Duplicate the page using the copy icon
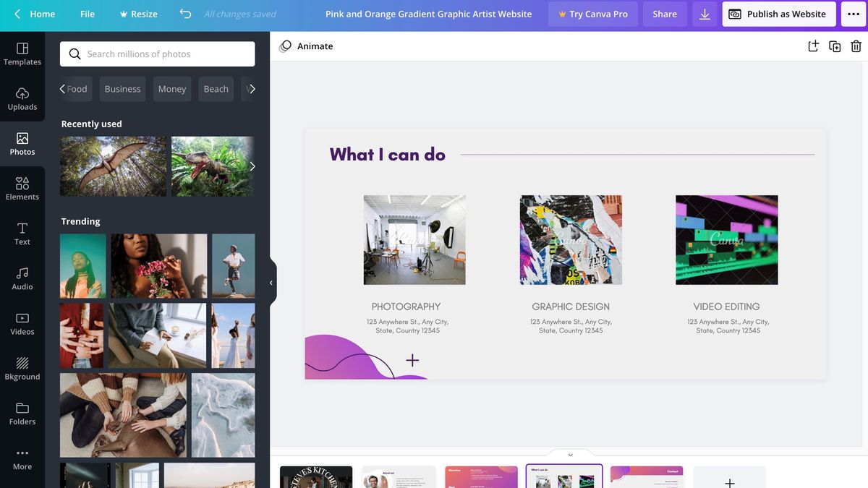 coord(835,45)
